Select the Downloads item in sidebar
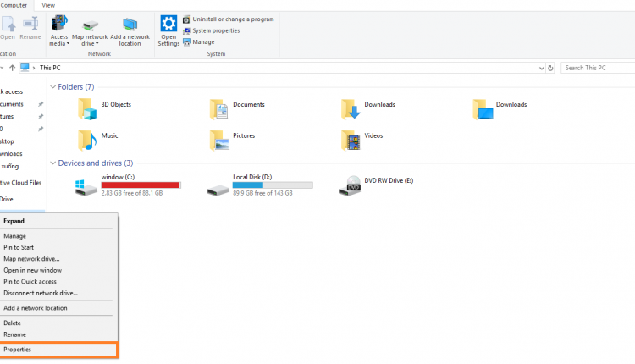The width and height of the screenshot is (635, 364). pos(11,154)
